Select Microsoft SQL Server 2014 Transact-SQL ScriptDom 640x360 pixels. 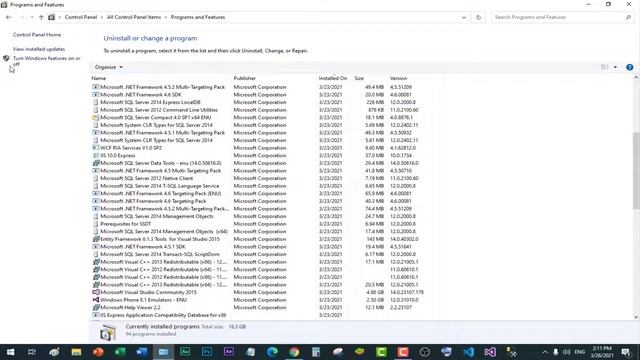tap(258, 254)
